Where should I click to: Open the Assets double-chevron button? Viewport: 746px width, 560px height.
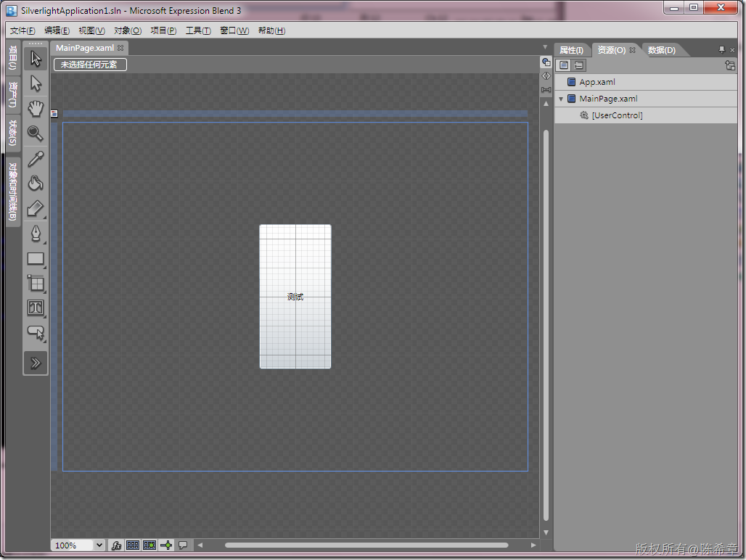tap(36, 363)
